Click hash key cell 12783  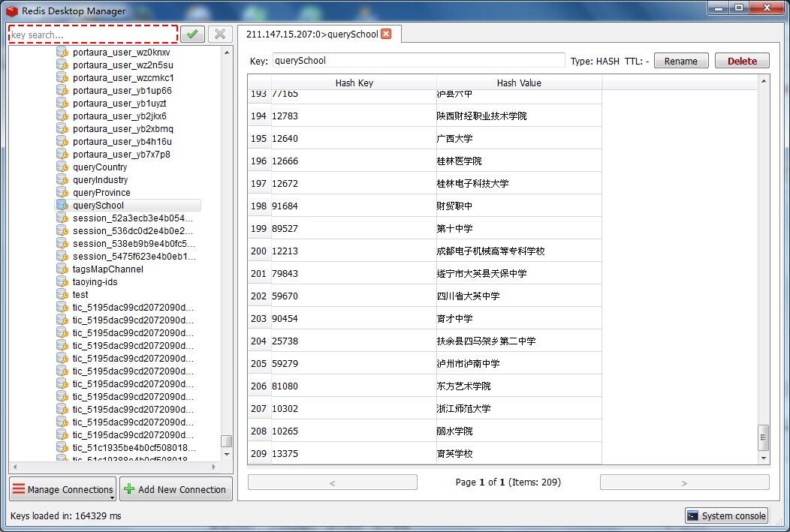click(354, 116)
